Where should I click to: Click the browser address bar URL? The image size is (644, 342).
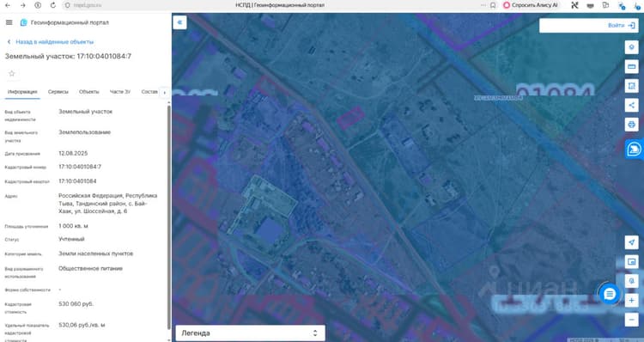pyautogui.click(x=88, y=5)
